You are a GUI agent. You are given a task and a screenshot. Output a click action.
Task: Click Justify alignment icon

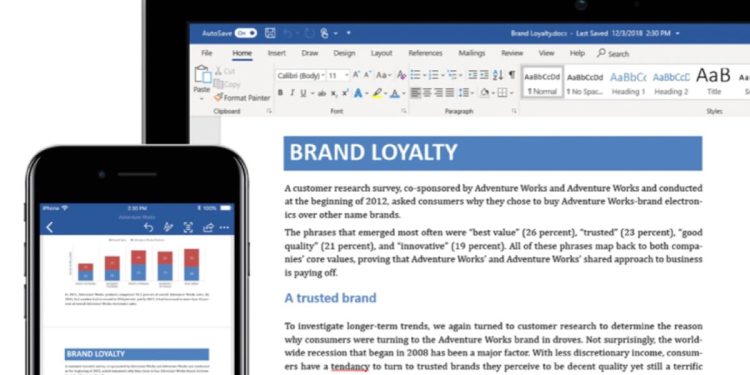[450, 93]
